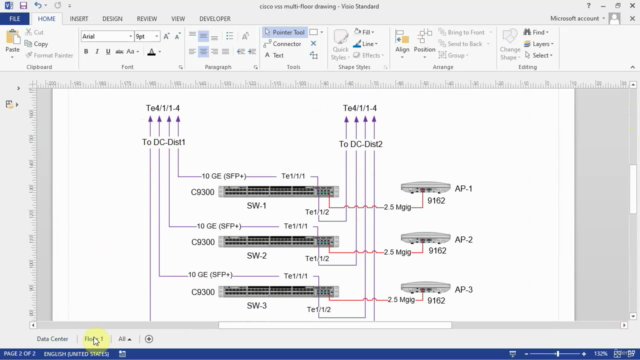The height and width of the screenshot is (360, 640).
Task: Click the Connection Point X tool
Action: click(x=313, y=43)
